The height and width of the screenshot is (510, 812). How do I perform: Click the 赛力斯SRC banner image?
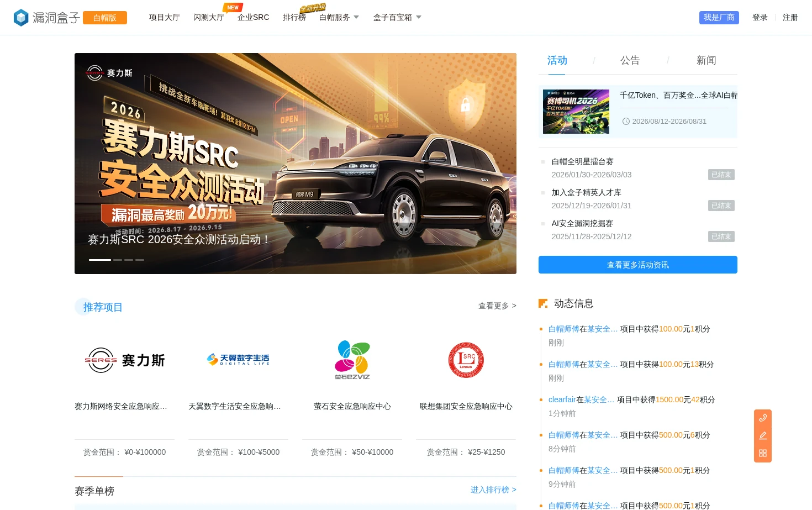tap(296, 164)
